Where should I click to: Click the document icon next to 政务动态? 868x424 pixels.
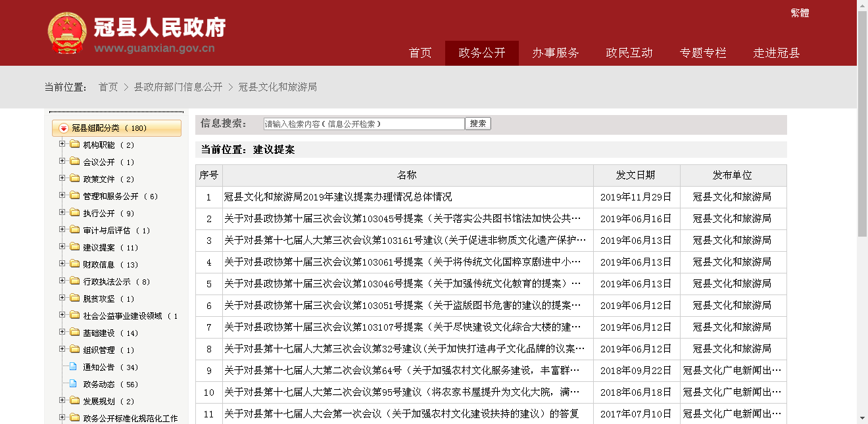73,384
